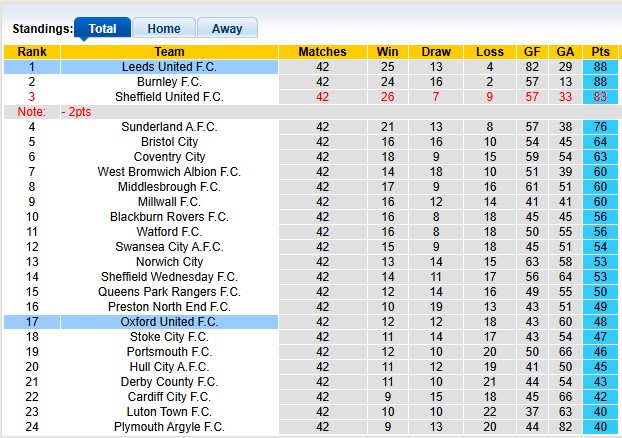Select the Away standings tab
The image size is (622, 438).
[x=227, y=29]
